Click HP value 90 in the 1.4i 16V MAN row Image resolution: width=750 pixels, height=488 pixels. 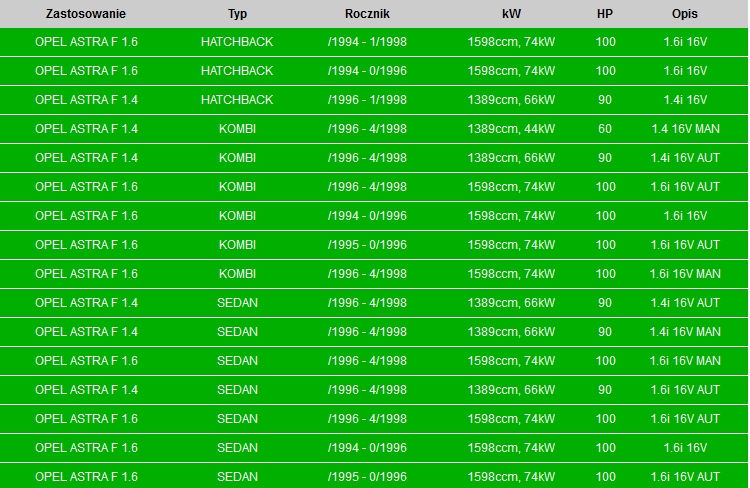[x=605, y=332]
